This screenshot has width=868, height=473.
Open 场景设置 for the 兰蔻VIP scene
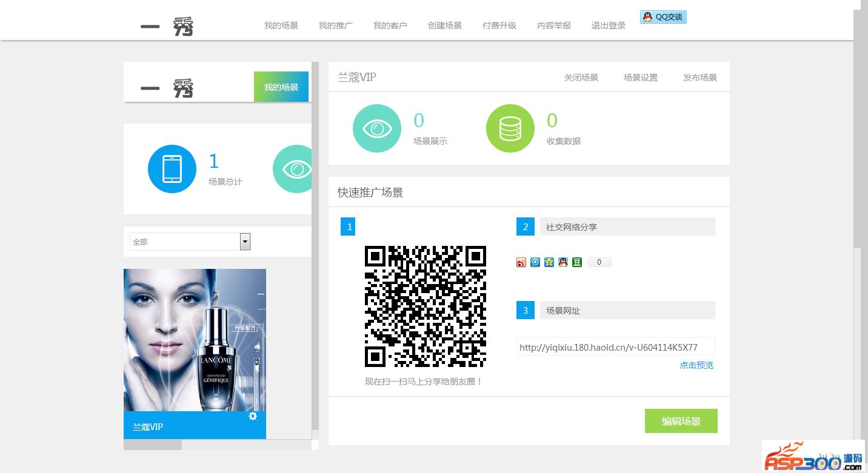coord(641,78)
